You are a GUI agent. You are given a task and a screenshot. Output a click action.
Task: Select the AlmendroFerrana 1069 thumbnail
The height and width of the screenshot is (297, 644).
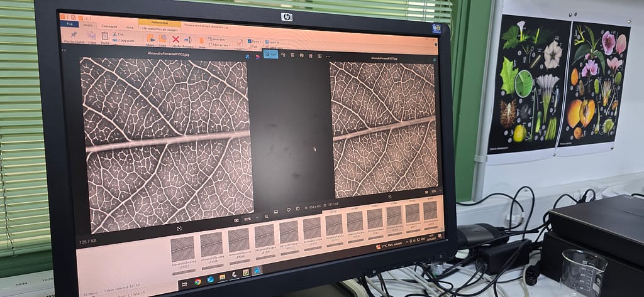click(238, 240)
